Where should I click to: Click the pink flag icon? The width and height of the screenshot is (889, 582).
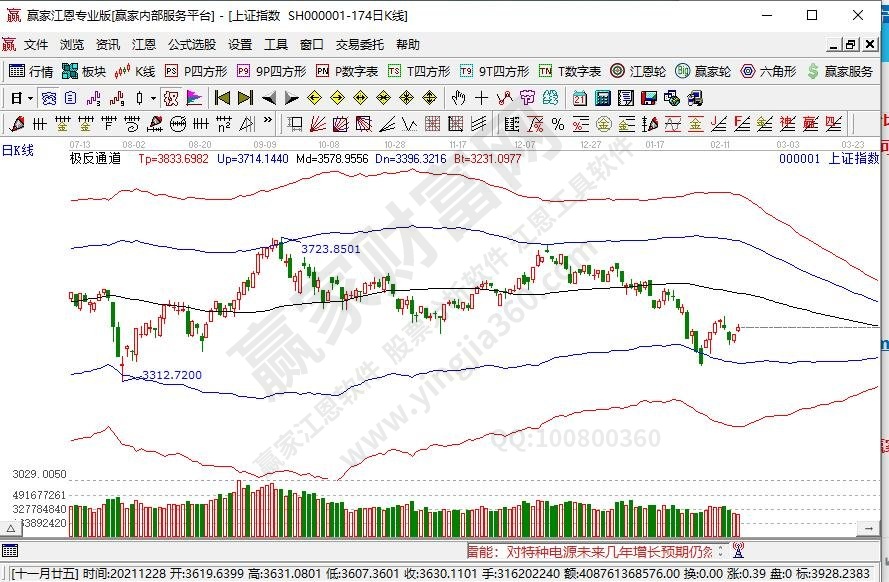coord(194,99)
